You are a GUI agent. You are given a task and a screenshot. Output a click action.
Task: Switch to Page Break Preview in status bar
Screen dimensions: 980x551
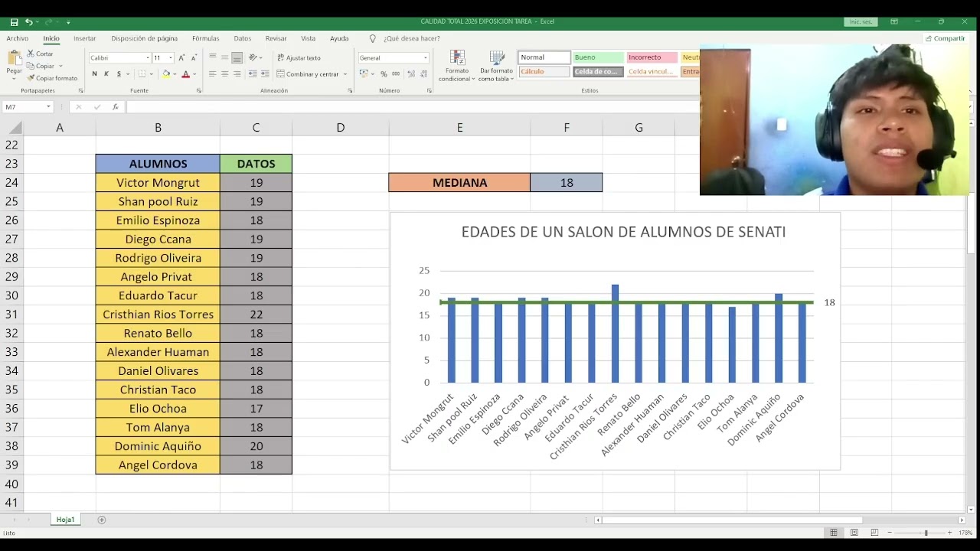pos(874,533)
